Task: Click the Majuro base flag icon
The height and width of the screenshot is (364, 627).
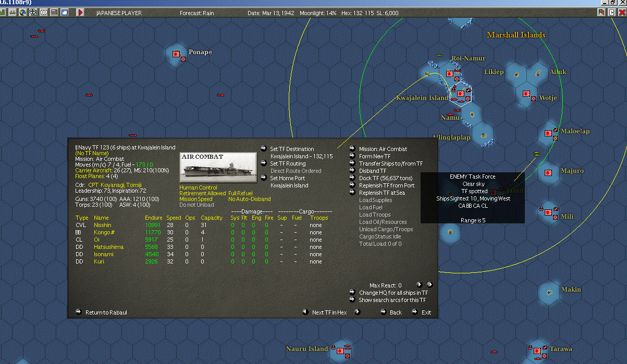Action: coord(548,172)
